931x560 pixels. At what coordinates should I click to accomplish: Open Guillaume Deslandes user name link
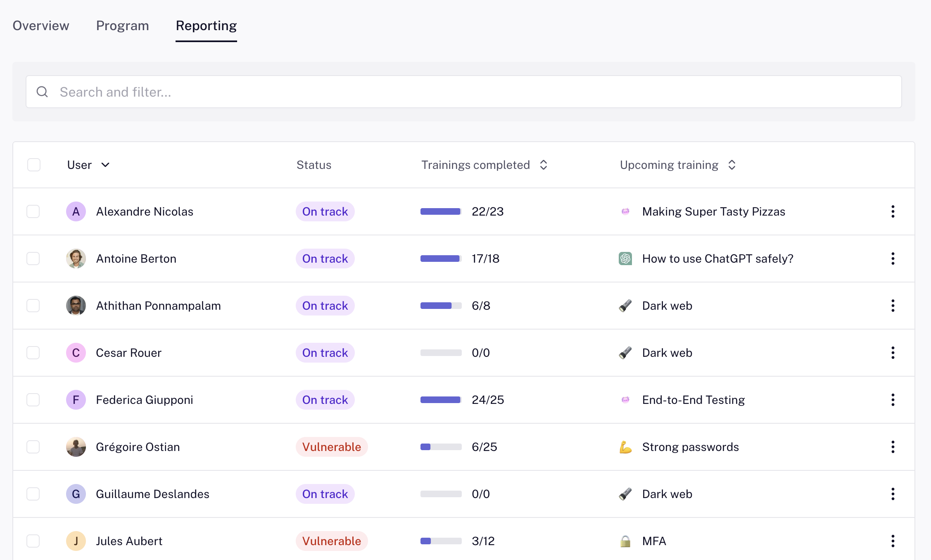click(152, 494)
